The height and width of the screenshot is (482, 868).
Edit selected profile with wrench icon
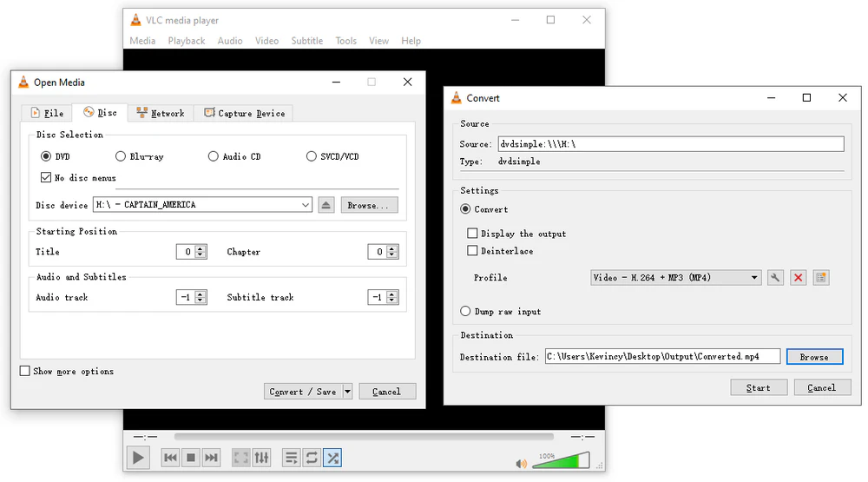tap(775, 278)
